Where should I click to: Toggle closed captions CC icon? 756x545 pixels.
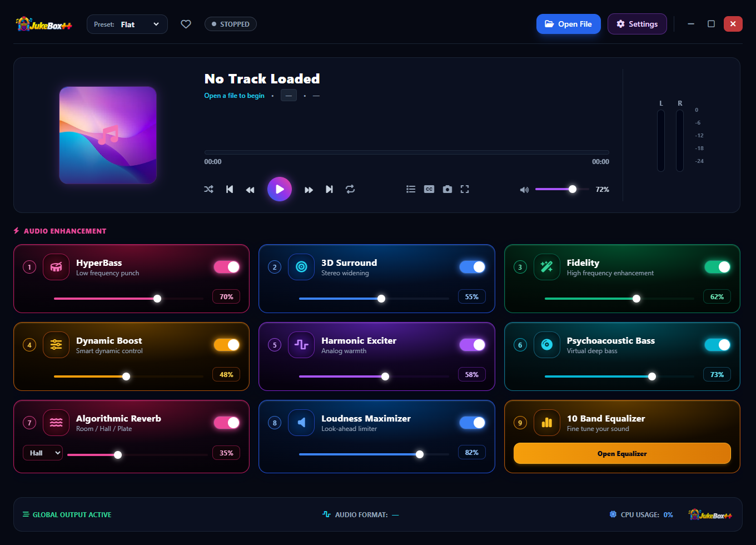click(429, 189)
